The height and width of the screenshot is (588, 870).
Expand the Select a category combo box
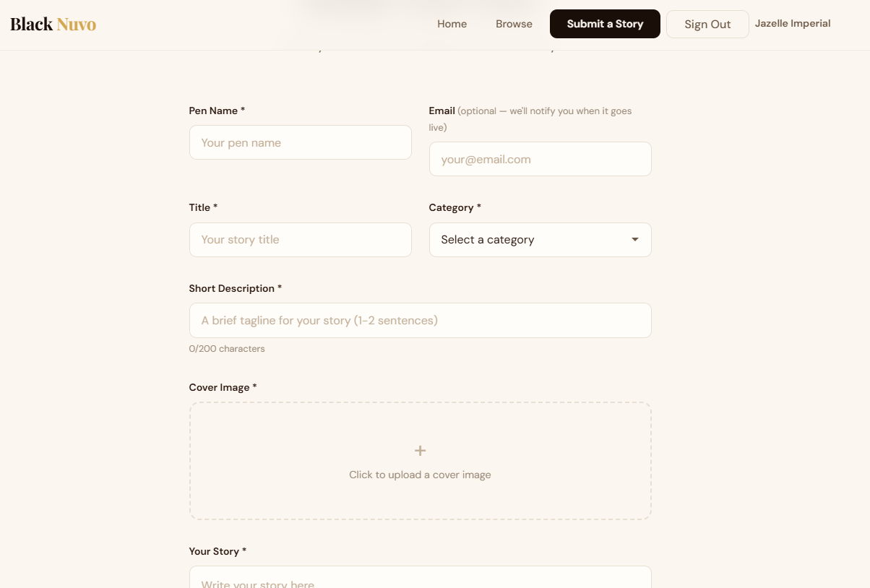(540, 239)
